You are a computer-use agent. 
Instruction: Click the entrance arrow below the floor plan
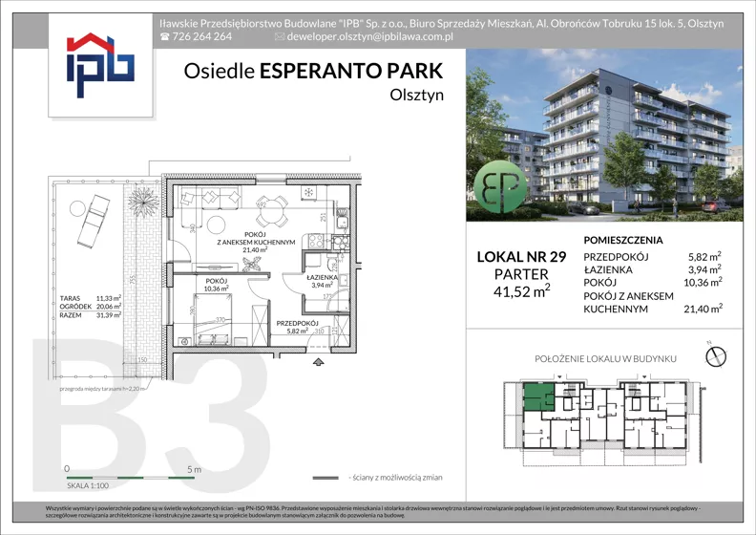(318, 362)
